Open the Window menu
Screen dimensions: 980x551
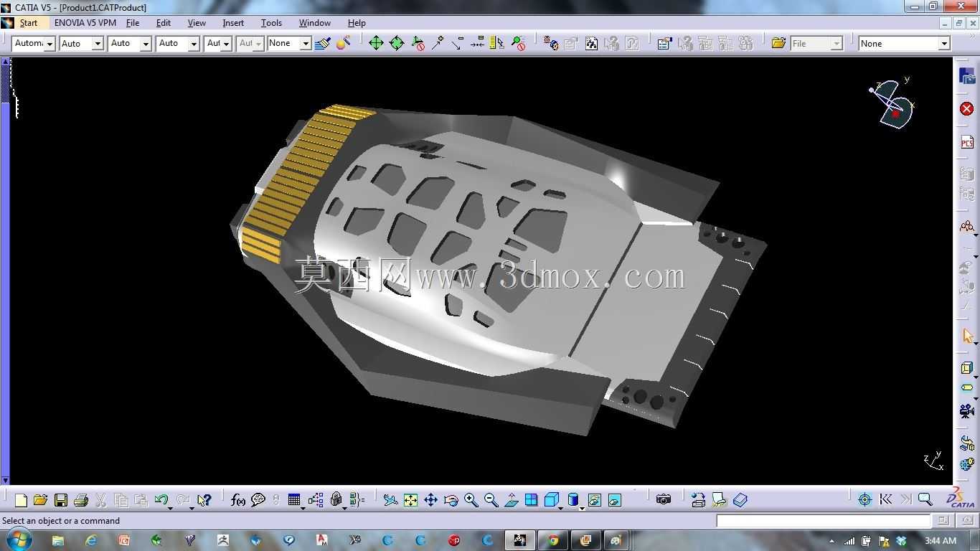point(314,23)
